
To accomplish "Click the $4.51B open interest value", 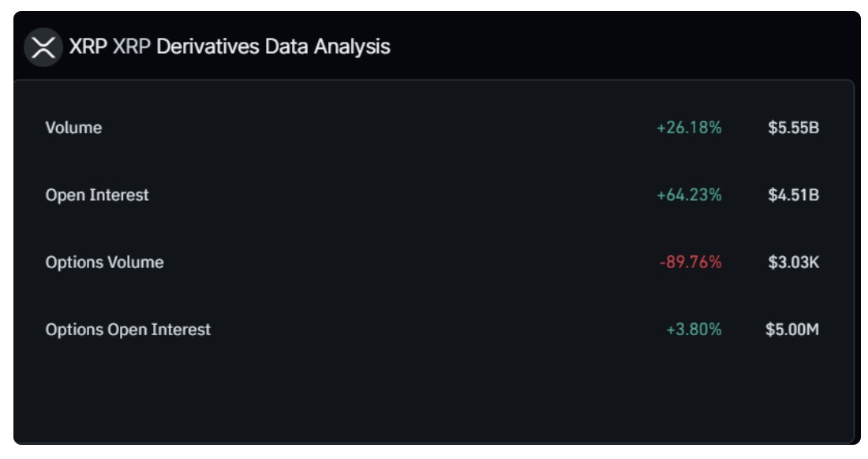I will coord(793,196).
